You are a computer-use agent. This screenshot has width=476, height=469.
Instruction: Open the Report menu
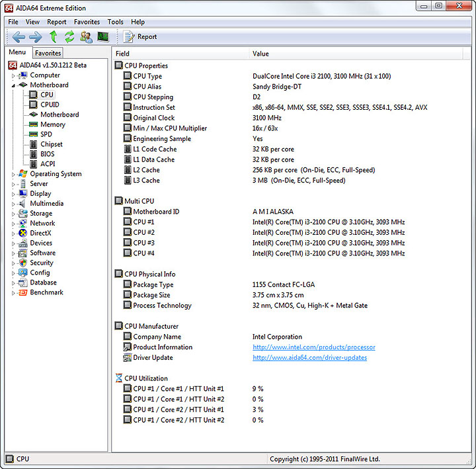point(56,22)
